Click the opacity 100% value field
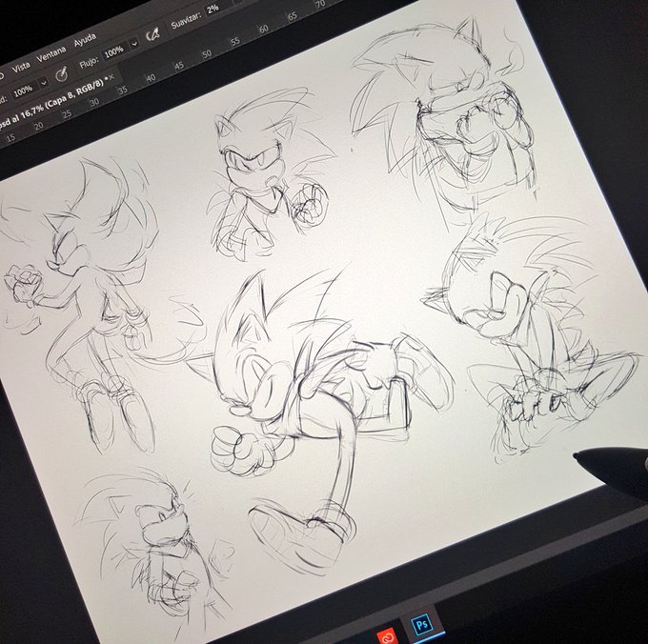 coord(23,91)
